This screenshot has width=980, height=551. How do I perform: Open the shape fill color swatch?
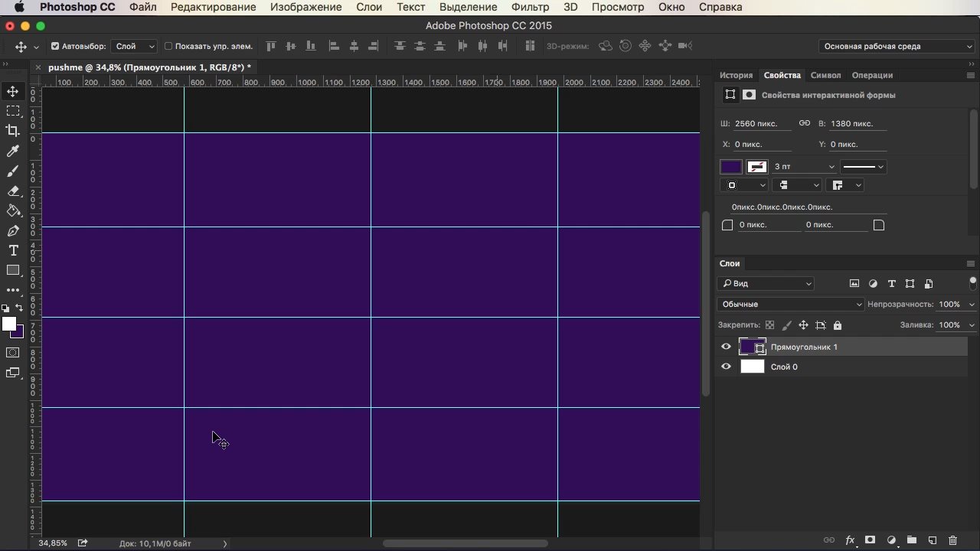point(731,167)
